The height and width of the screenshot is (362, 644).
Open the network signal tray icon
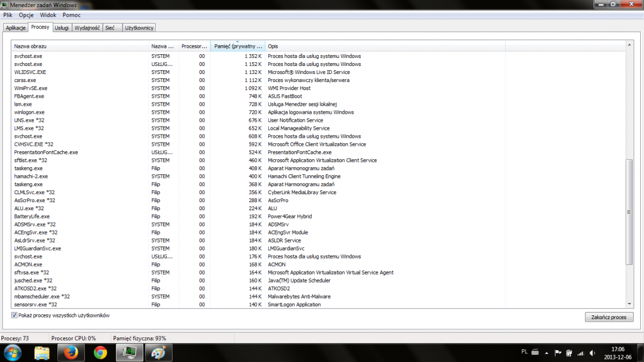(x=580, y=353)
